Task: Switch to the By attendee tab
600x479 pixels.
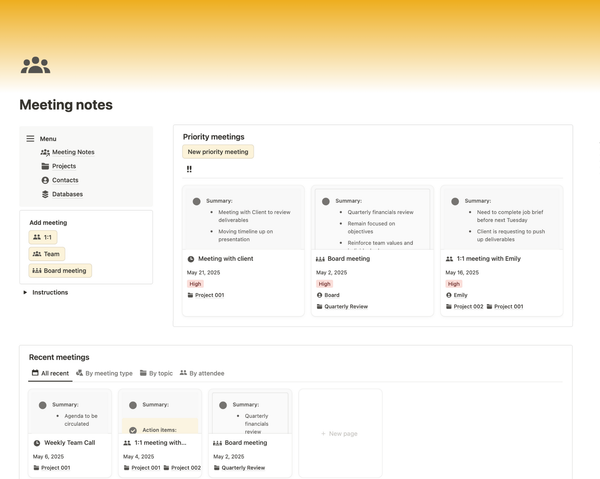Action: point(202,373)
